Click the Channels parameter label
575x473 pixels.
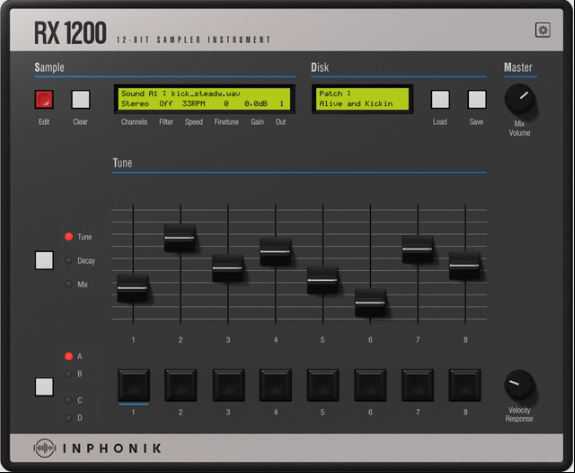point(134,122)
